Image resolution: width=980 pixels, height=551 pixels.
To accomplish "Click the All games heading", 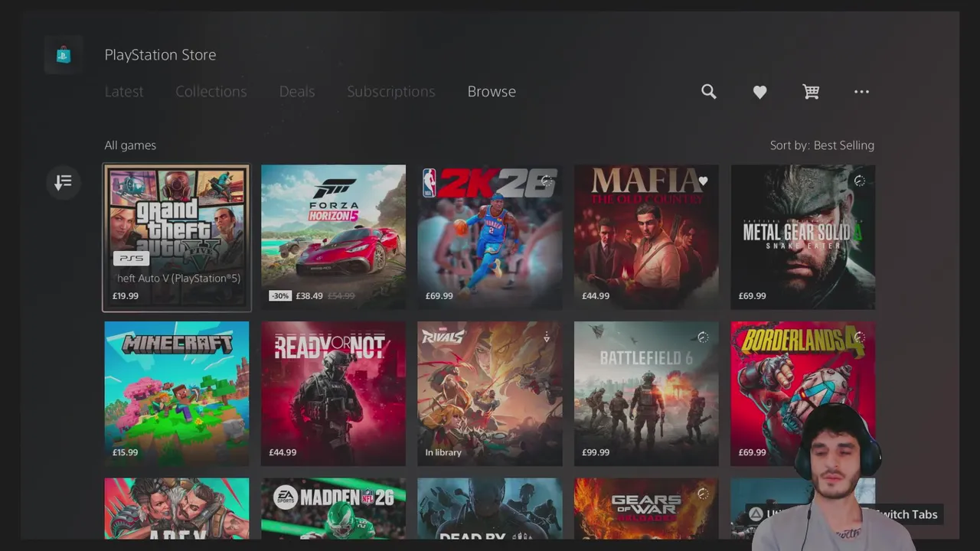I will point(130,145).
